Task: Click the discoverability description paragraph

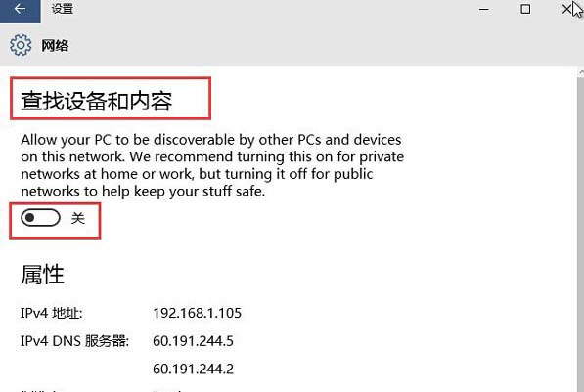Action: (212, 165)
